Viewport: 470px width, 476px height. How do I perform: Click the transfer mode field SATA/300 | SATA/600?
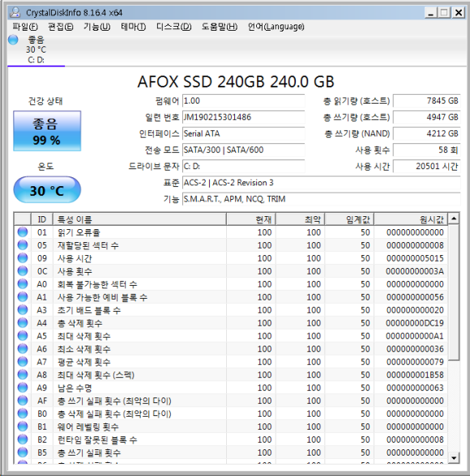(243, 150)
